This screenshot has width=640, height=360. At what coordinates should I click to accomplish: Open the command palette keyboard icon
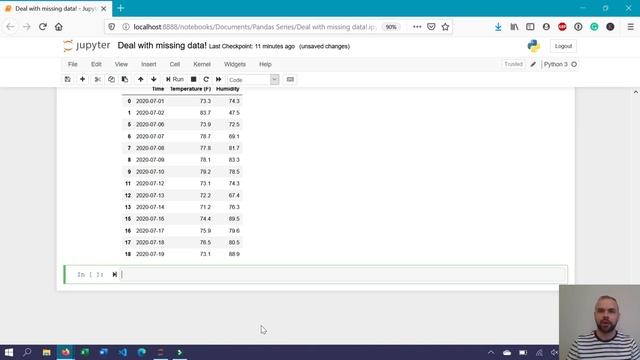coord(290,79)
